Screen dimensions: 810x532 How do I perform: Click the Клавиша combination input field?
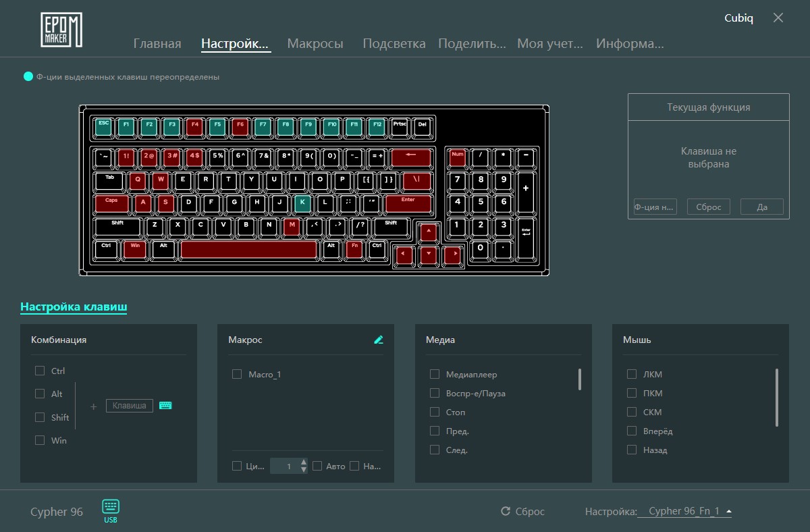pyautogui.click(x=130, y=406)
